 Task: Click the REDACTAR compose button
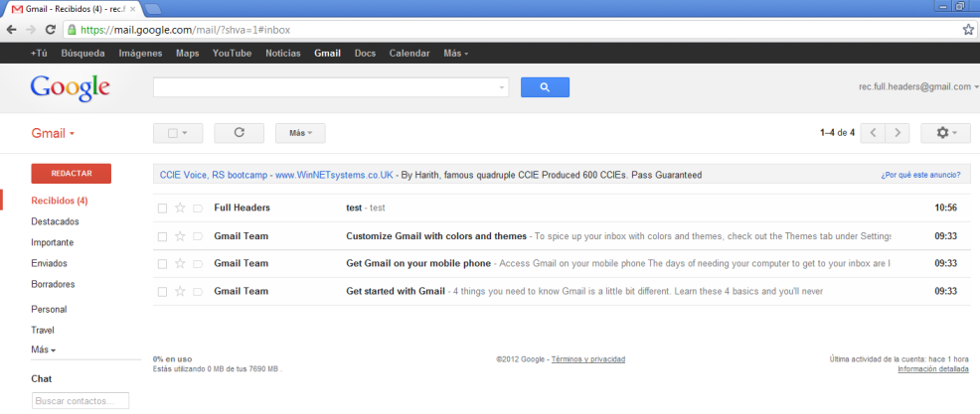(72, 174)
